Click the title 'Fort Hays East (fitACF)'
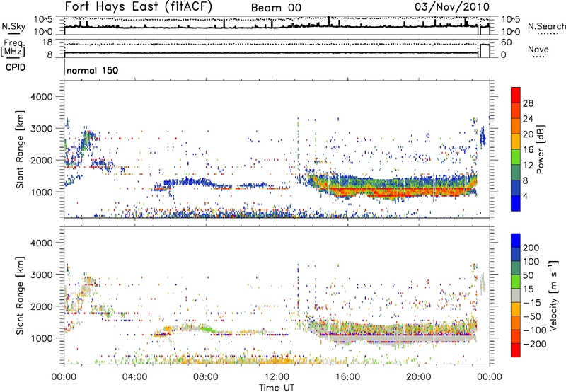This screenshot has width=566, height=392. pos(139,6)
